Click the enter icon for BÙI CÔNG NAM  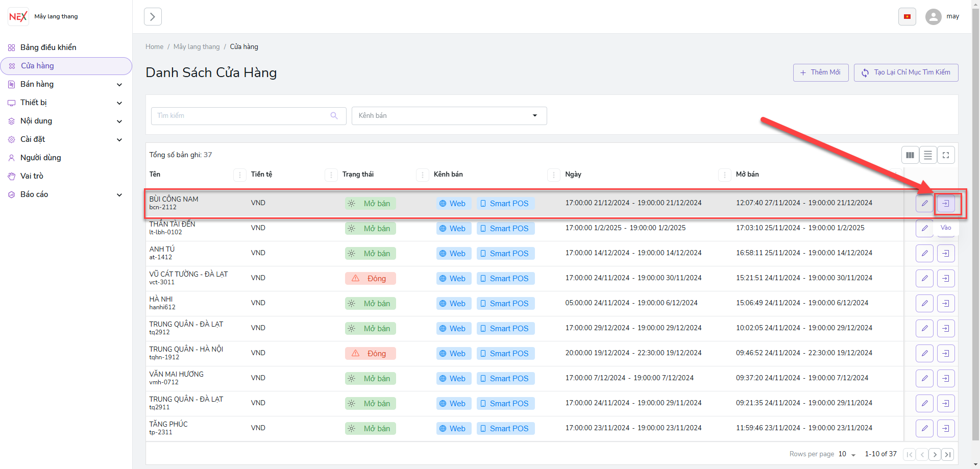(946, 204)
